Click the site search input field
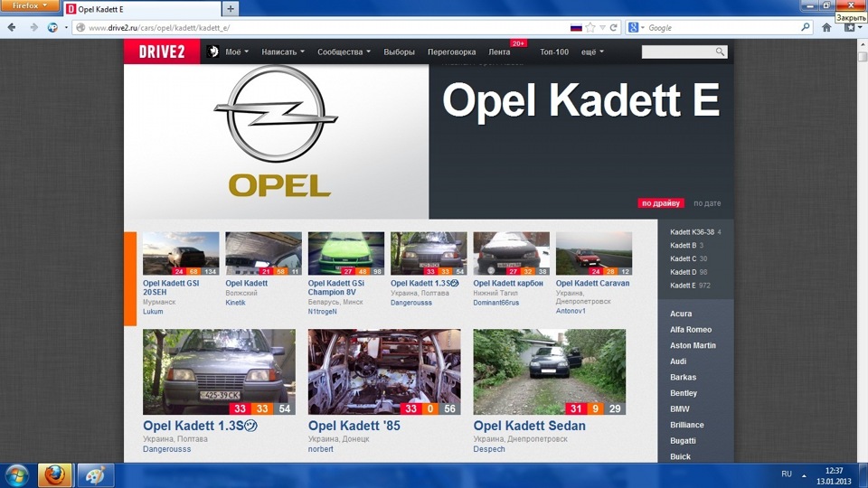 click(x=679, y=52)
